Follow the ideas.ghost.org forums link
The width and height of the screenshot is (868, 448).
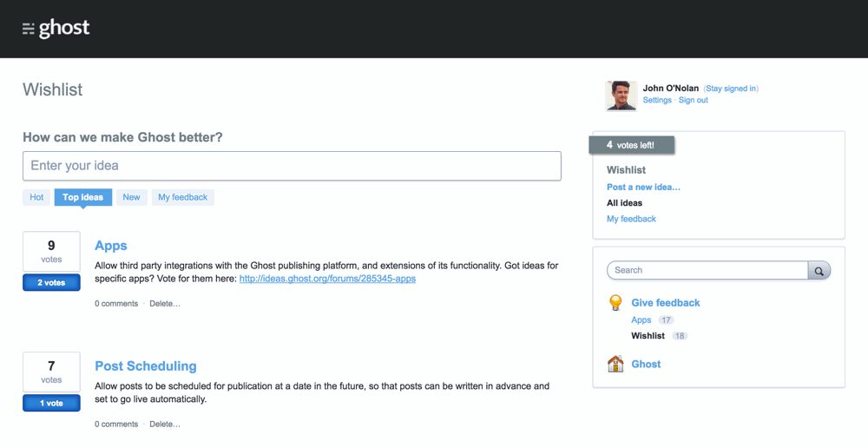[x=327, y=279]
